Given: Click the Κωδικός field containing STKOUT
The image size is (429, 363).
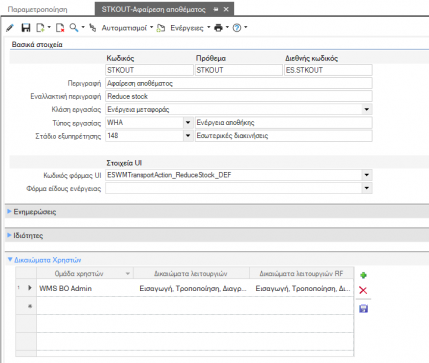Looking at the screenshot, I should [x=149, y=70].
